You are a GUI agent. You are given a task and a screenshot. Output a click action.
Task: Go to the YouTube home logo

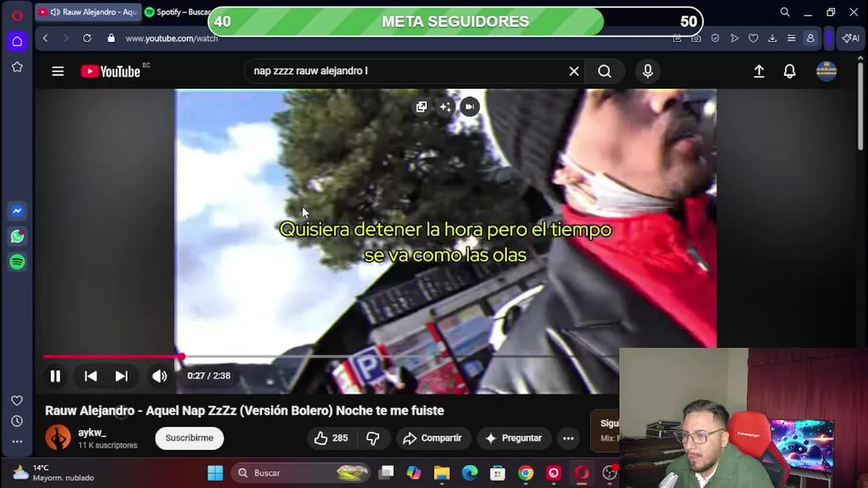pyautogui.click(x=110, y=71)
